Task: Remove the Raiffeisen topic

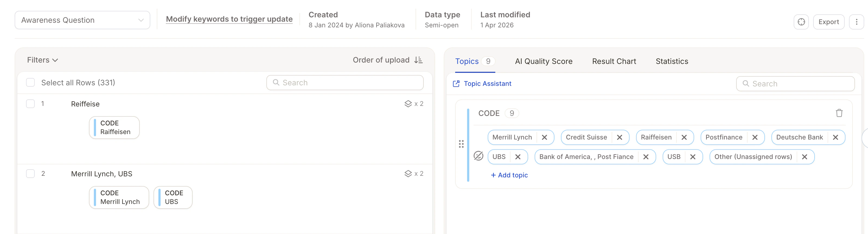Action: (x=684, y=137)
